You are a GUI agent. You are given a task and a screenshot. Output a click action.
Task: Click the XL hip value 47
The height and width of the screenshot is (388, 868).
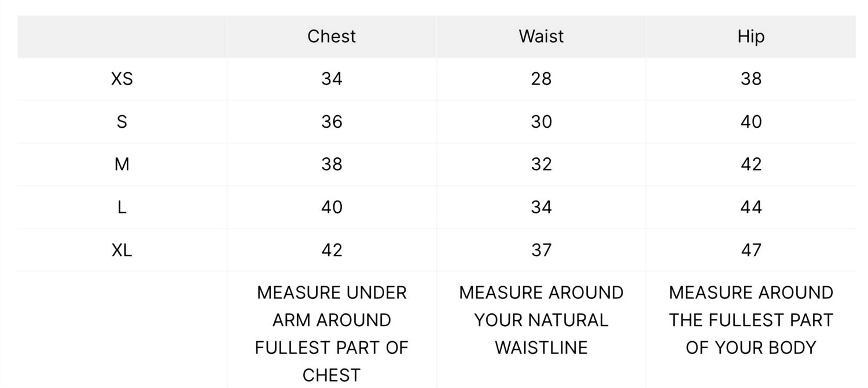tap(751, 250)
